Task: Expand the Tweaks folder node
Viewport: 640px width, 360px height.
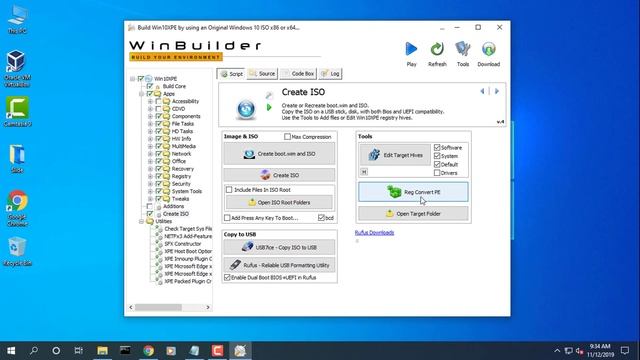Action: pyautogui.click(x=150, y=199)
